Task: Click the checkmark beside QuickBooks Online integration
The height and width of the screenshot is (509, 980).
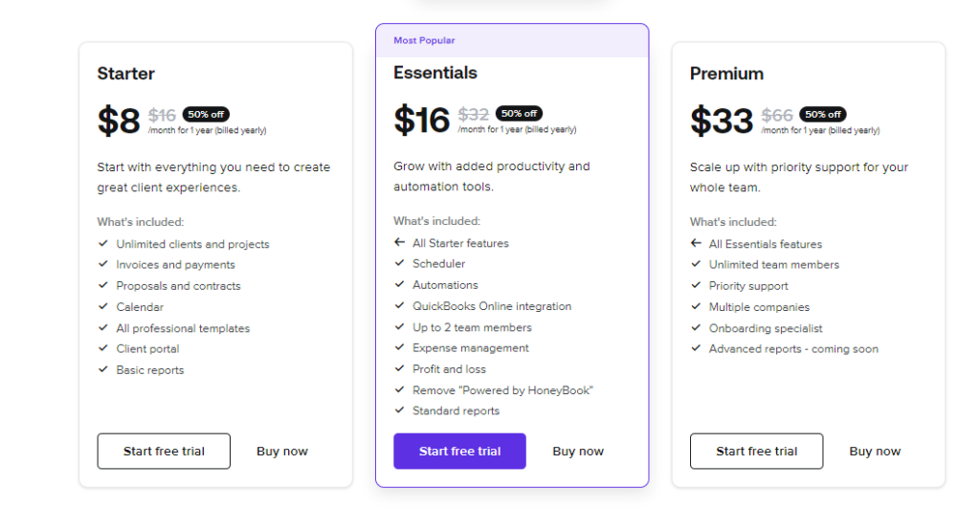Action: (399, 305)
